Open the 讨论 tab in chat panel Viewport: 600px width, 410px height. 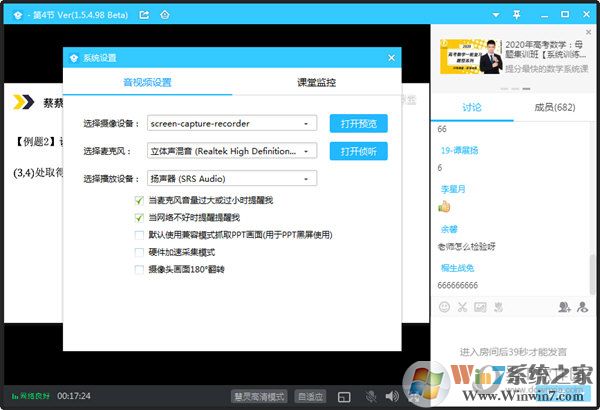pyautogui.click(x=472, y=108)
